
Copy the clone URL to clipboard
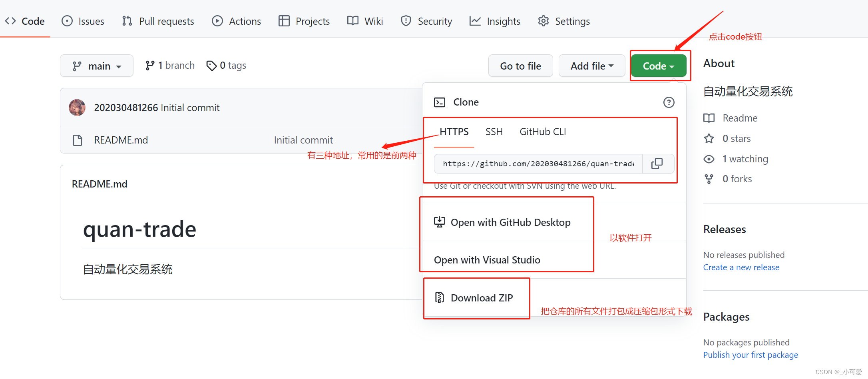point(657,164)
